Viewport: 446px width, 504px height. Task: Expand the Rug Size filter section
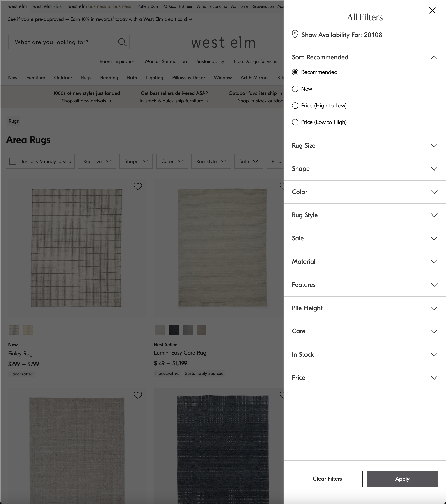point(365,146)
